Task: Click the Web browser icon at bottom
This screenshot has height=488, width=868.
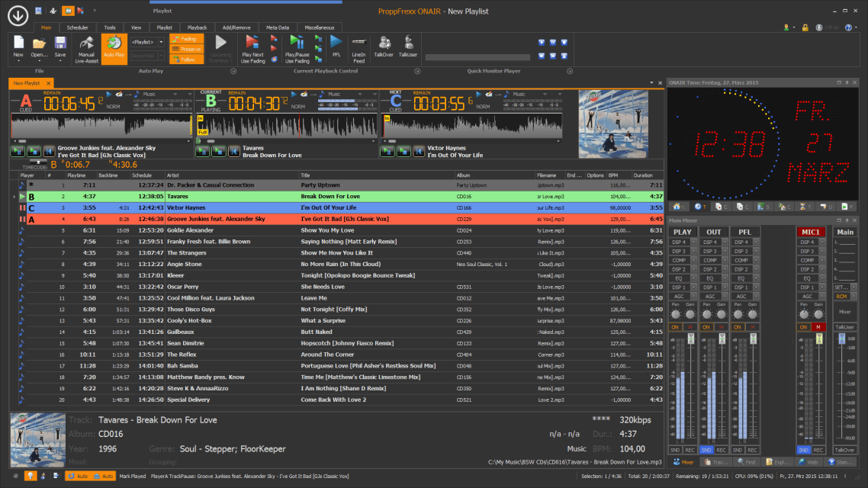Action: pyautogui.click(x=810, y=461)
